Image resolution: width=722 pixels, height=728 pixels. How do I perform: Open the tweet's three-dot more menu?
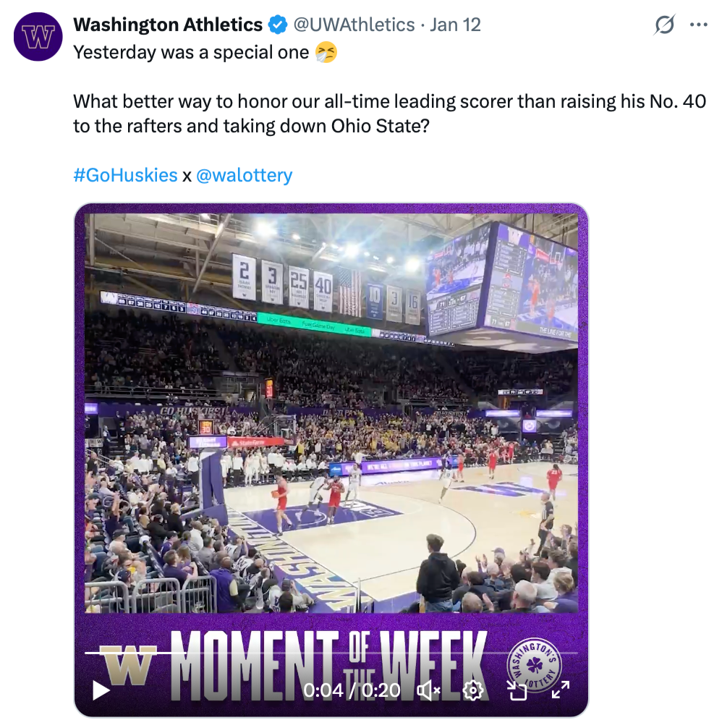698,25
